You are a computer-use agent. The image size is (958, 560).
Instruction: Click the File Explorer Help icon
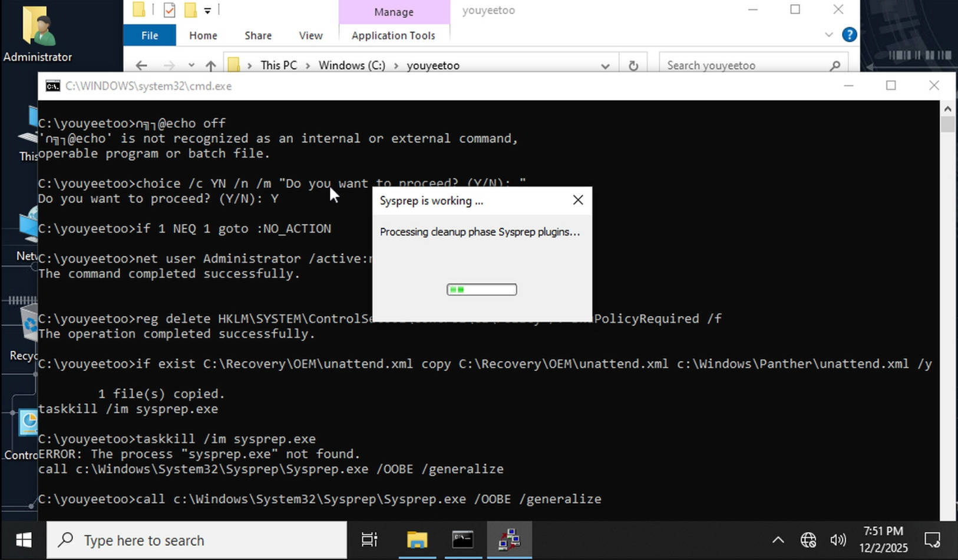click(x=849, y=35)
